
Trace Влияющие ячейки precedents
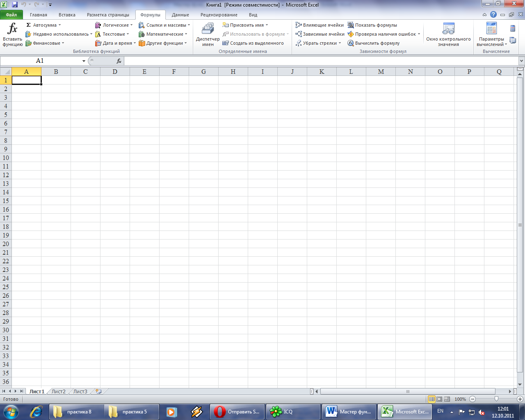pos(320,25)
